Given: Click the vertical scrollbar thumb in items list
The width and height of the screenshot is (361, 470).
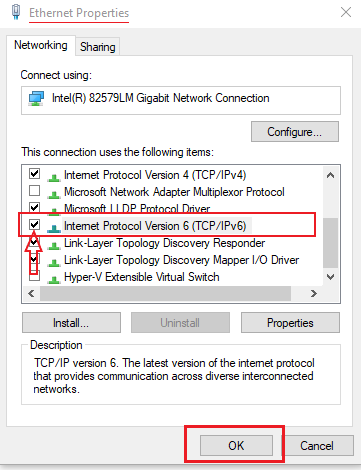Looking at the screenshot, I should 330,243.
